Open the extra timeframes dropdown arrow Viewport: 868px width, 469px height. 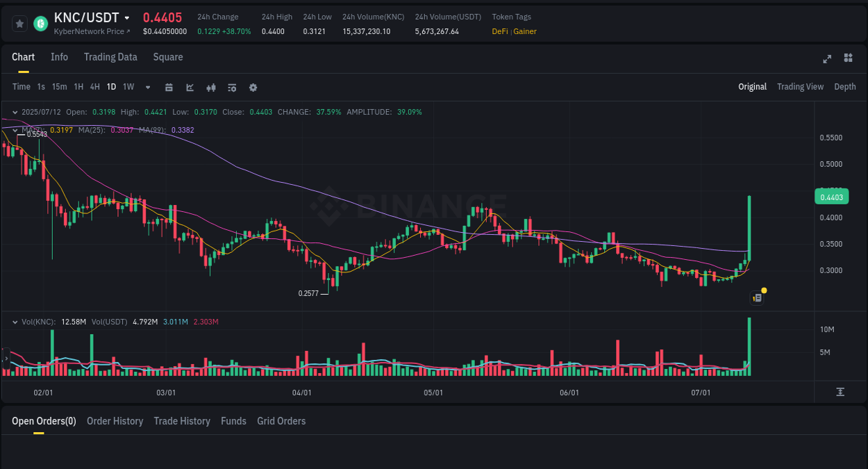pos(147,87)
